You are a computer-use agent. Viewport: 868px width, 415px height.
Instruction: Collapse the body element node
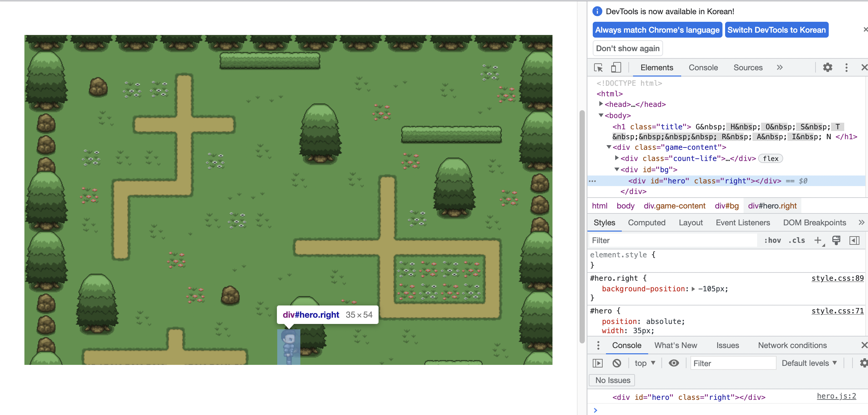pos(601,115)
